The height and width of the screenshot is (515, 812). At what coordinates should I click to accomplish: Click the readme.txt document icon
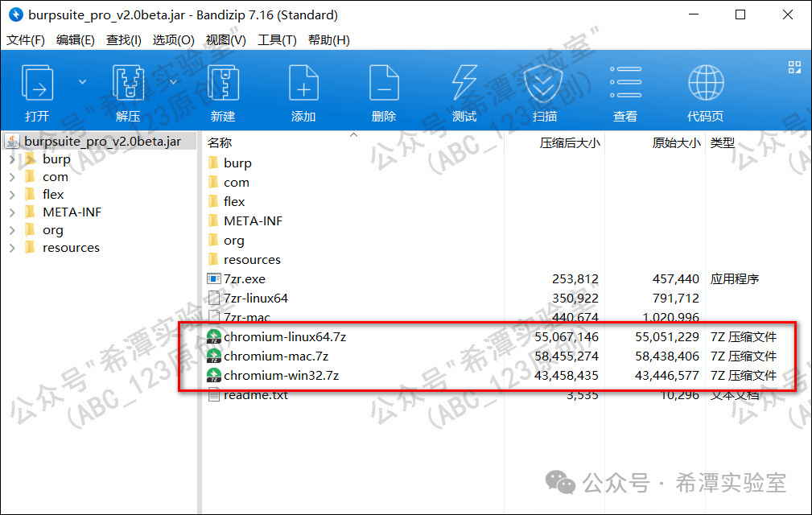tap(213, 395)
